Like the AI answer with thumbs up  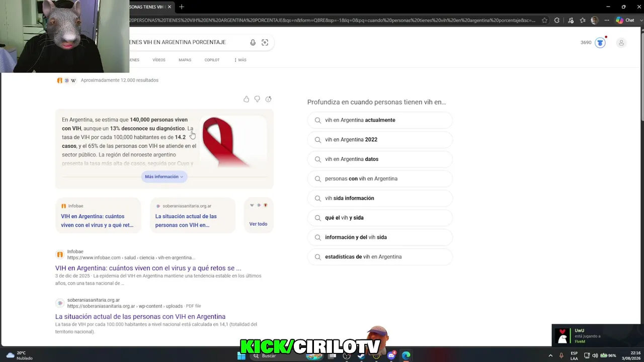[x=246, y=99]
